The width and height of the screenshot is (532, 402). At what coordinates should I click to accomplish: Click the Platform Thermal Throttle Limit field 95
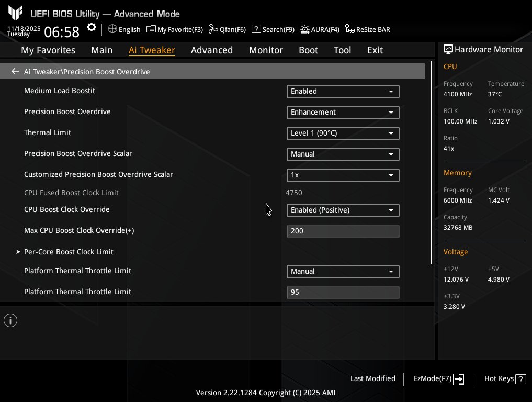pos(343,293)
